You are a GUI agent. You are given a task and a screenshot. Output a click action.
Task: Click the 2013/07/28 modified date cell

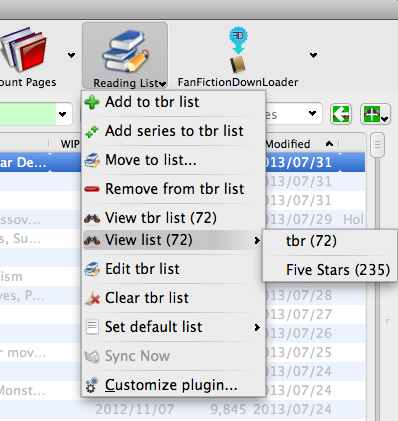(299, 295)
